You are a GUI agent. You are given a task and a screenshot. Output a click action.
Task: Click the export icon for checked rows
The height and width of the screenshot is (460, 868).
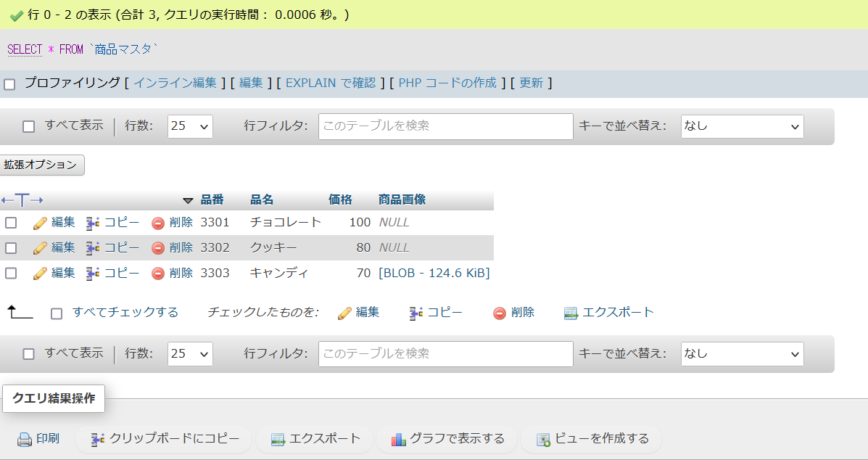point(570,312)
